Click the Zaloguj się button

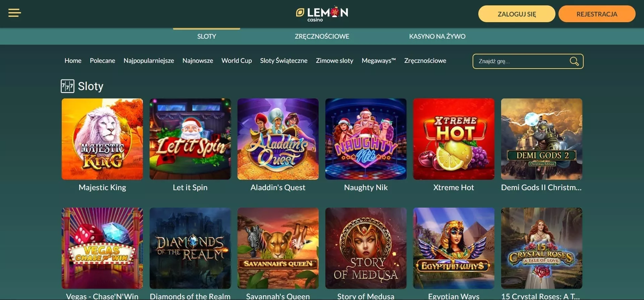[x=517, y=14]
